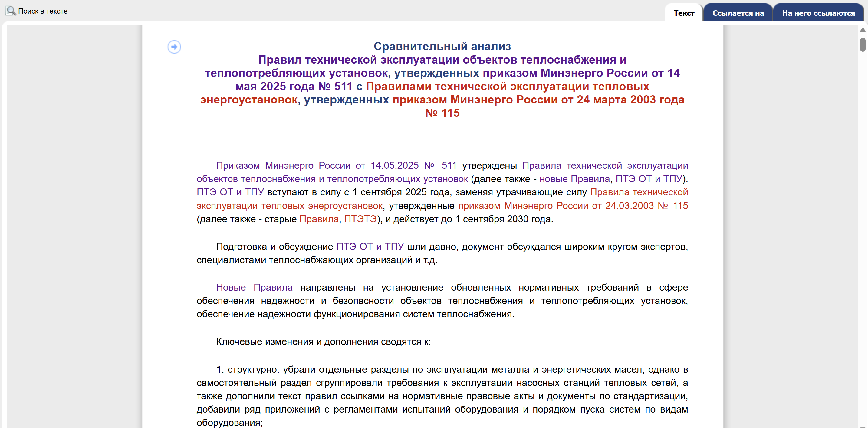Viewport: 868px width, 428px height.
Task: Click scrollbar up arrow
Action: pos(863,30)
